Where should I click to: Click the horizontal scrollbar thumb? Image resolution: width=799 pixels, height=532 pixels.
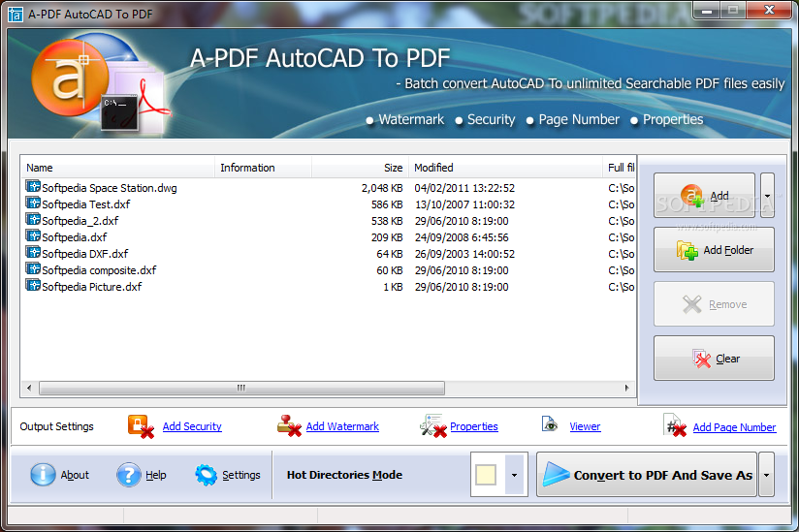241,388
